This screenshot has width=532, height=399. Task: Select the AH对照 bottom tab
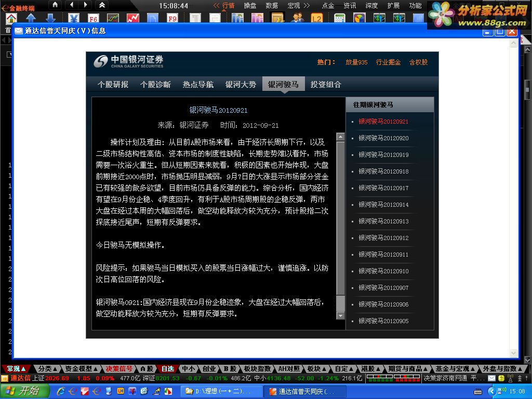289,369
